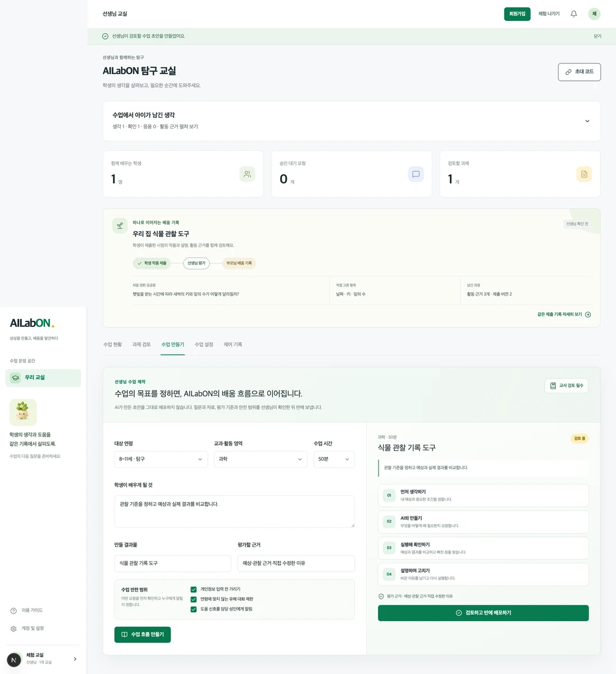Open the 수업 설정 tab

point(204,345)
